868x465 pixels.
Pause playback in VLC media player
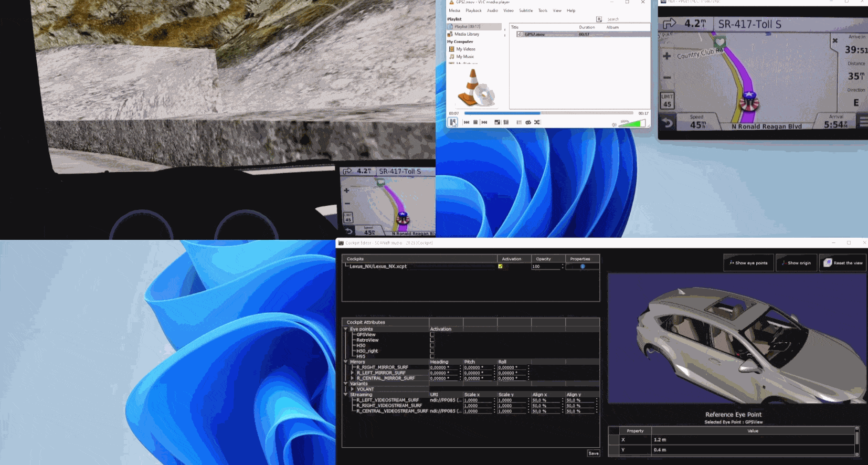[452, 122]
